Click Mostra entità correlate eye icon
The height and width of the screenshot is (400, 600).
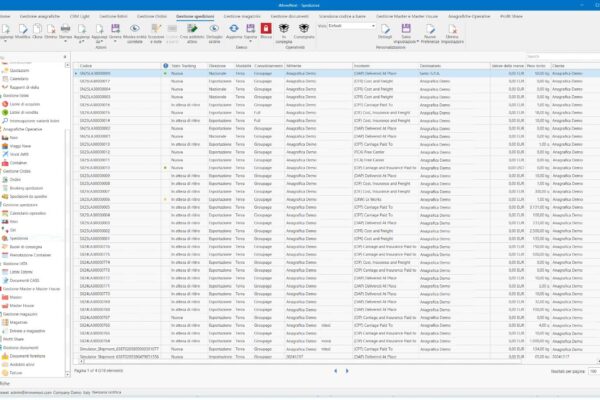pos(135,29)
